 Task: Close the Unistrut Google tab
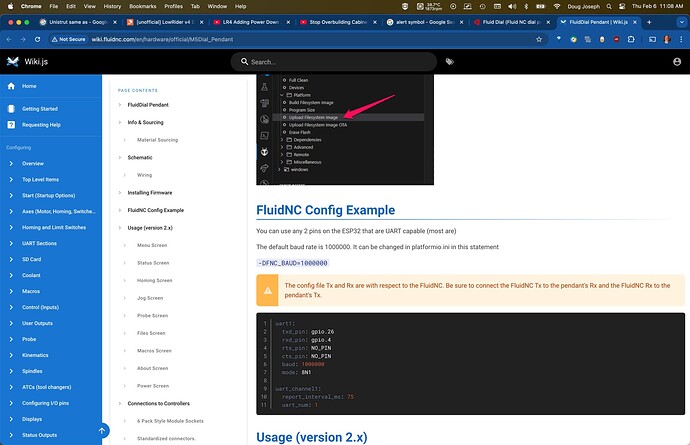[x=115, y=22]
